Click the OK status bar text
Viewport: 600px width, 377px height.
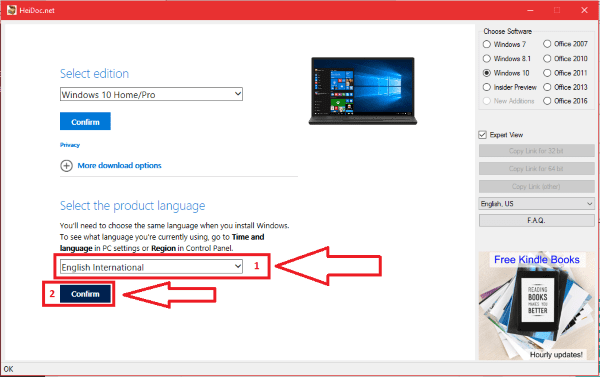coord(8,369)
